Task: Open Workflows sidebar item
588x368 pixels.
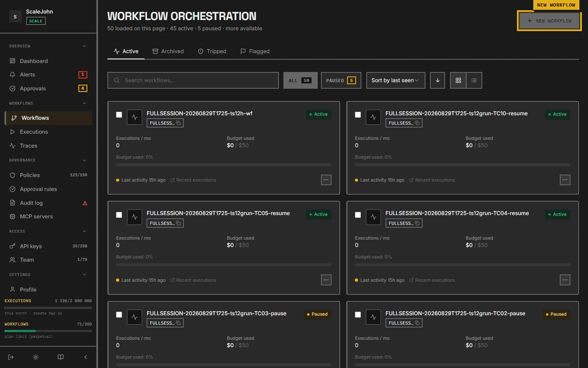Action: [x=48, y=118]
